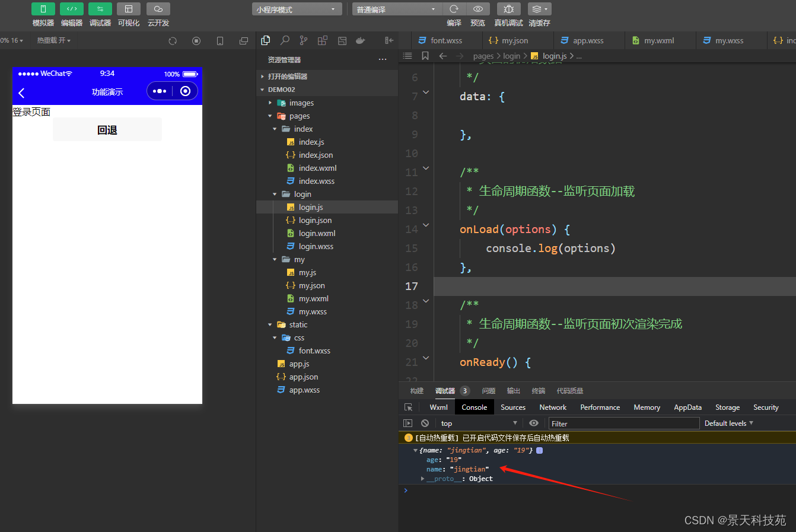
Task: Click the collapse sidebar icon
Action: click(x=389, y=40)
